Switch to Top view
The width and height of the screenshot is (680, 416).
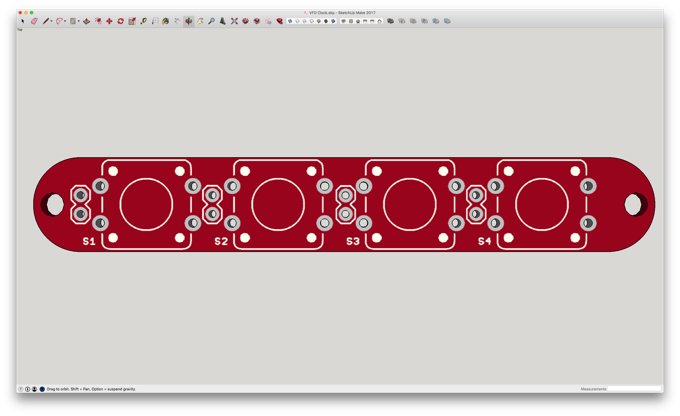351,21
